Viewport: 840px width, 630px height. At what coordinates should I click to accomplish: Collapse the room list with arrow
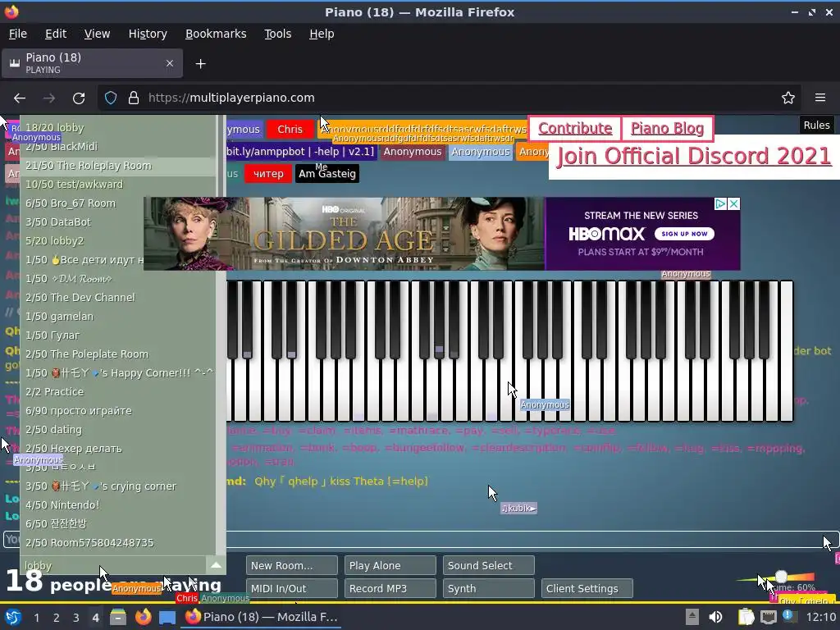[216, 565]
